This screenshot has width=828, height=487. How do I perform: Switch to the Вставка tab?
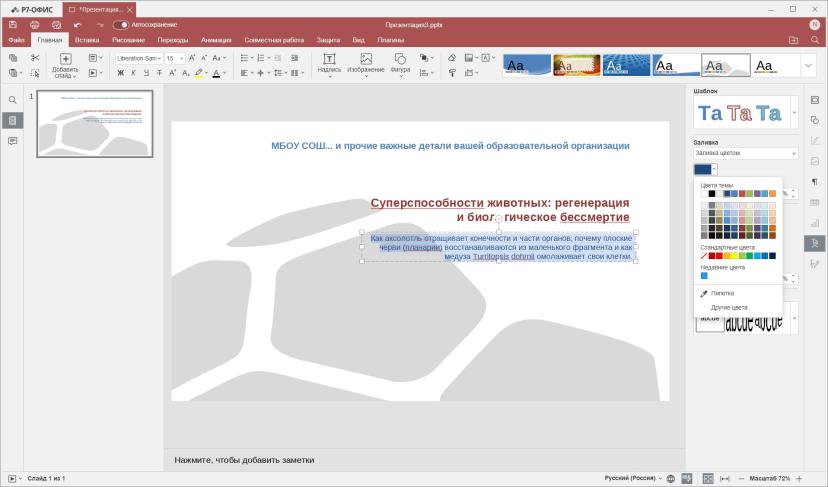pyautogui.click(x=87, y=40)
